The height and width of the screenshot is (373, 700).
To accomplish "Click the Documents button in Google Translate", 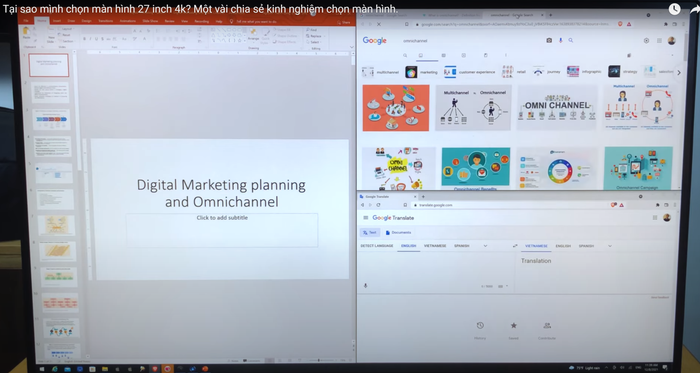I will (x=398, y=232).
